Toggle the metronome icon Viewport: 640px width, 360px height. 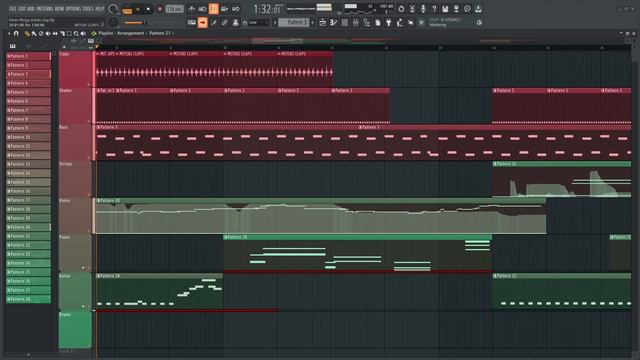191,9
